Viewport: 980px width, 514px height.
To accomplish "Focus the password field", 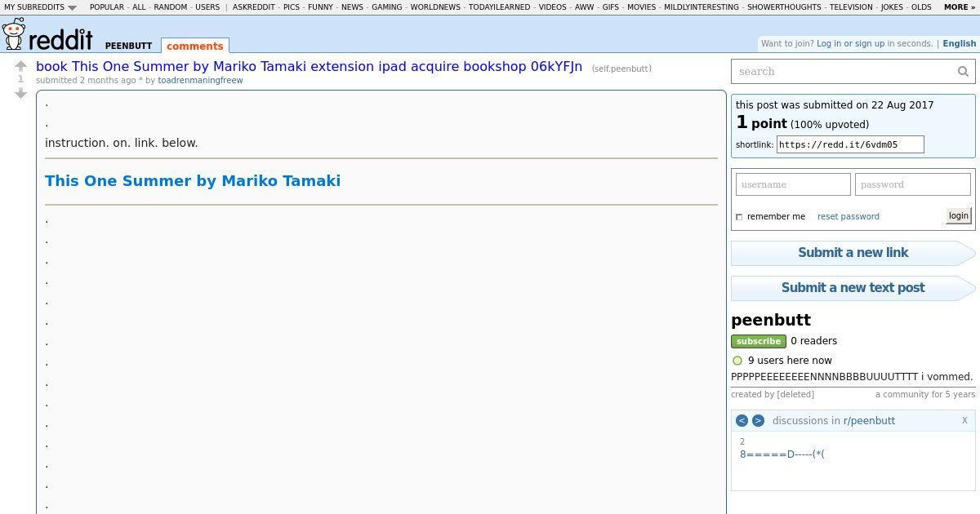I will 912,184.
